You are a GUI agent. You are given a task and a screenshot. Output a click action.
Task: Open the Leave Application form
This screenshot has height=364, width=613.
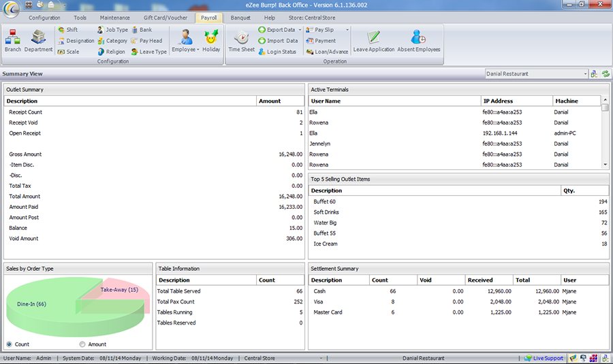point(374,39)
